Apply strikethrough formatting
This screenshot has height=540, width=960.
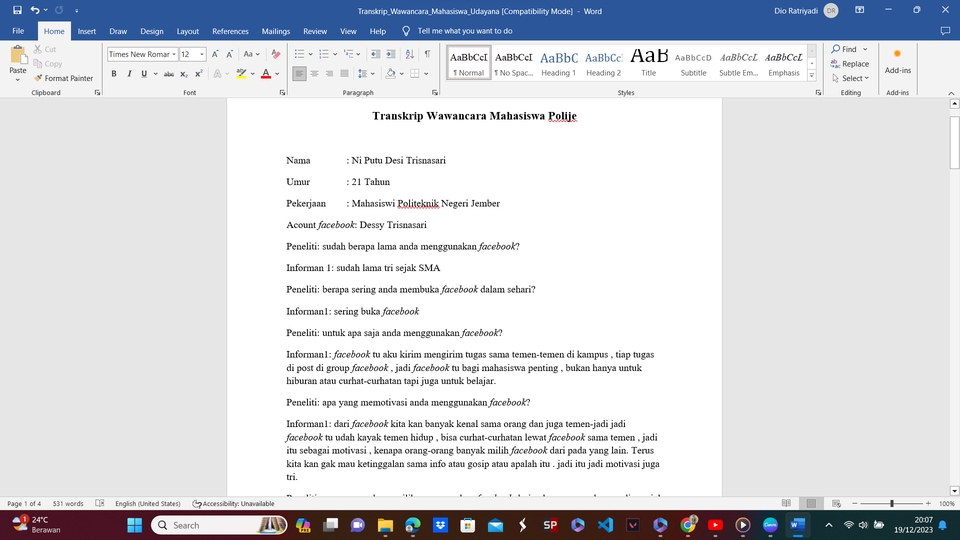tap(168, 74)
